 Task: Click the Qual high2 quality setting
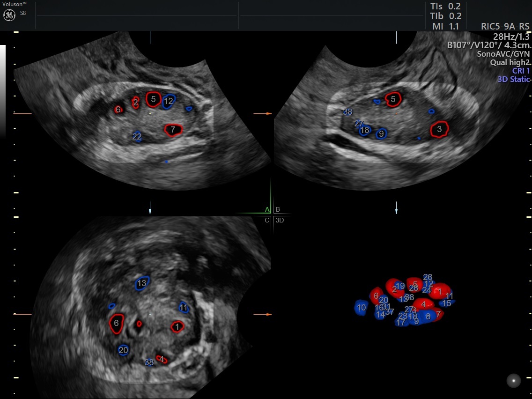point(509,62)
